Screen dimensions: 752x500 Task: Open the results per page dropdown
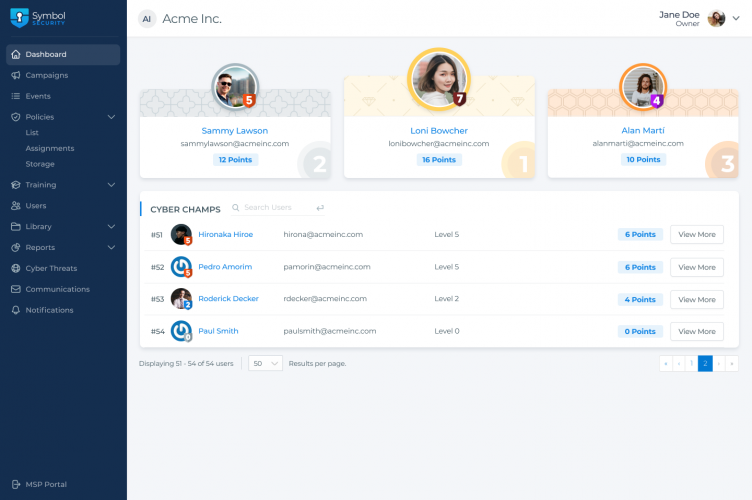coord(265,363)
